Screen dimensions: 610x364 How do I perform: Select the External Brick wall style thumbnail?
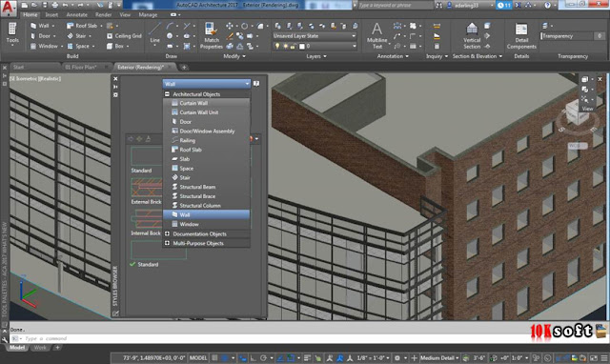(x=147, y=188)
